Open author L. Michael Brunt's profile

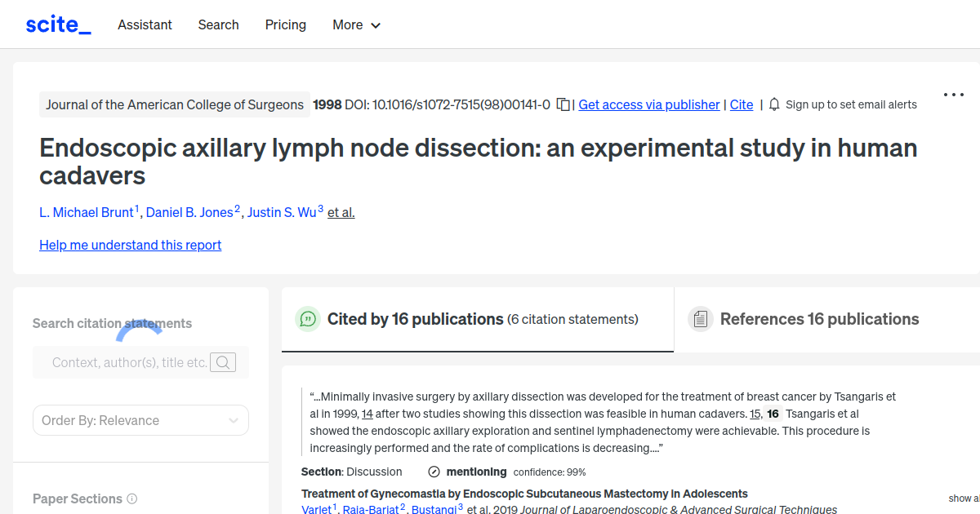86,212
